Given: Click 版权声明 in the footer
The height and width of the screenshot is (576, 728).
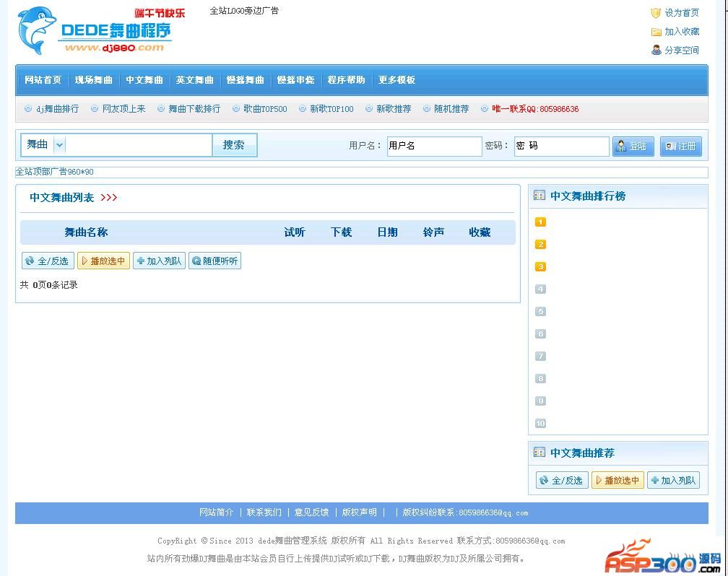Looking at the screenshot, I should [360, 512].
